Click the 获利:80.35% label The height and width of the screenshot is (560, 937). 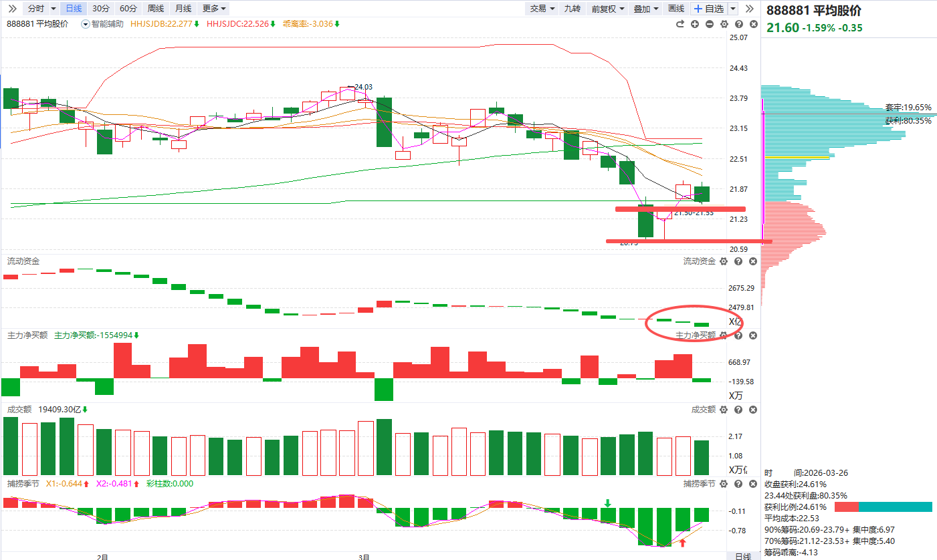(908, 121)
